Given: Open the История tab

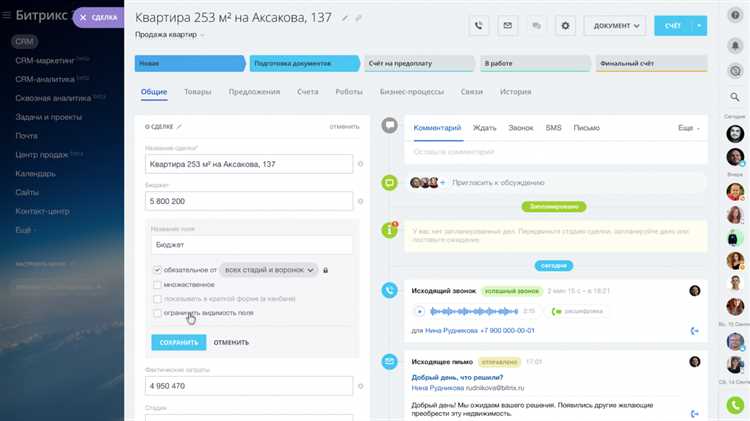Looking at the screenshot, I should tap(516, 91).
